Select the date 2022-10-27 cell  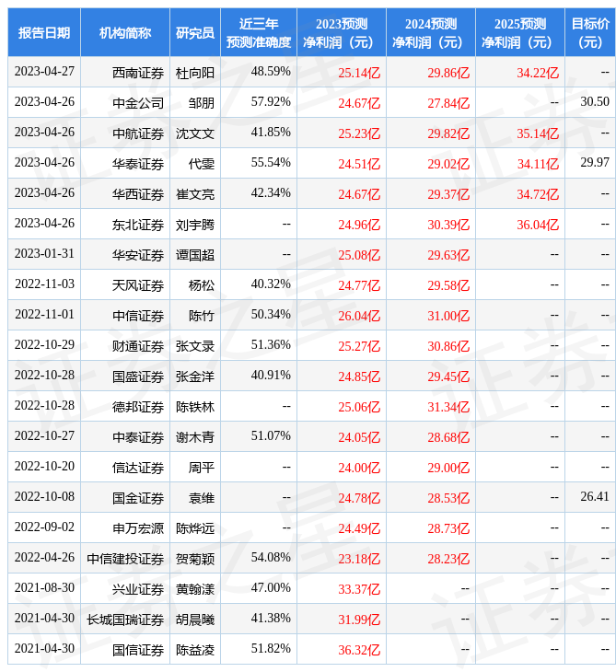tap(44, 435)
